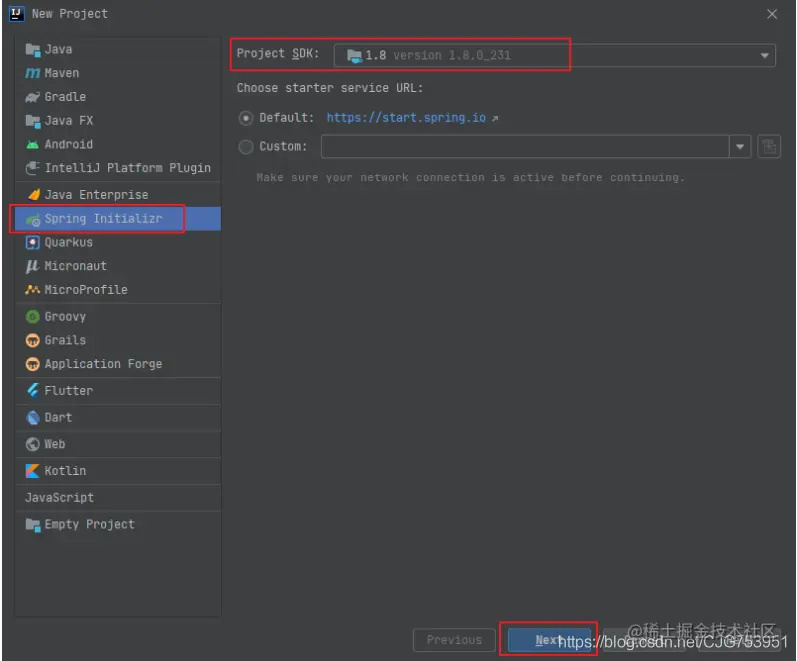The image size is (797, 661).
Task: Click the Quarkus icon
Action: coord(33,243)
